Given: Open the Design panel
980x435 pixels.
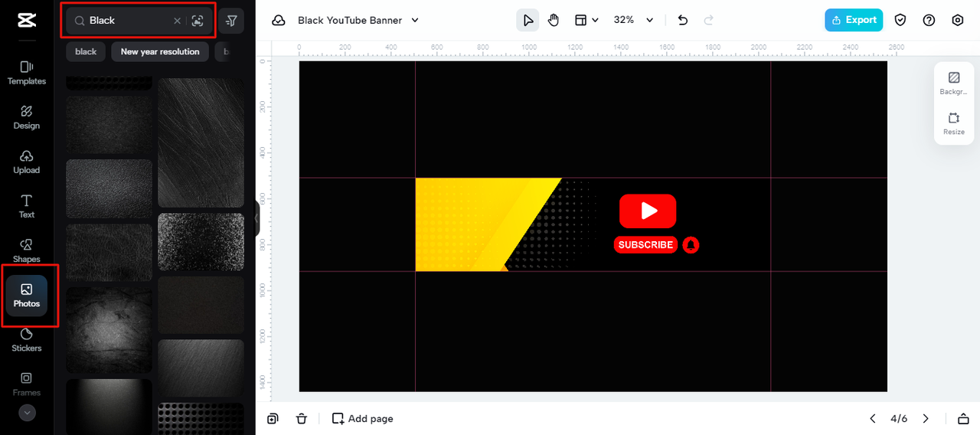Looking at the screenshot, I should [x=27, y=117].
